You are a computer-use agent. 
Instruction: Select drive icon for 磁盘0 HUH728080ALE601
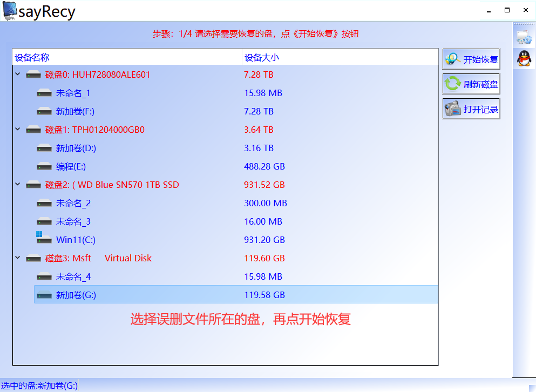33,75
